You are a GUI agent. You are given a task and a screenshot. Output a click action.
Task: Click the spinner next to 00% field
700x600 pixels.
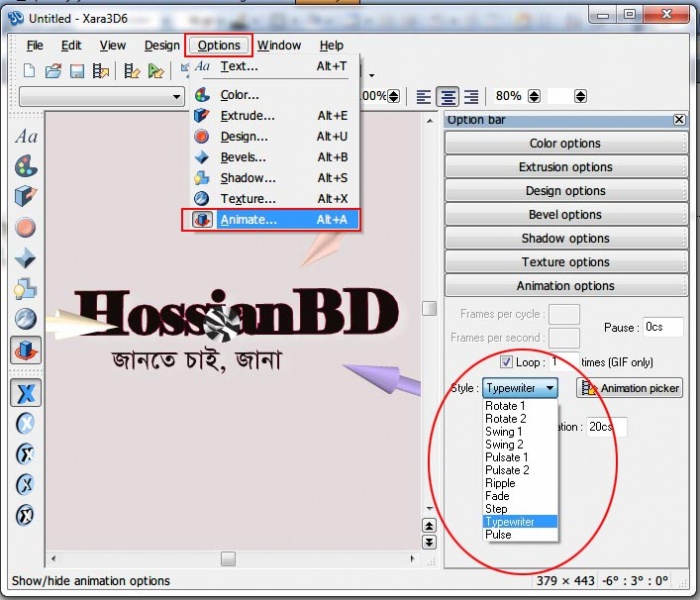pyautogui.click(x=393, y=96)
